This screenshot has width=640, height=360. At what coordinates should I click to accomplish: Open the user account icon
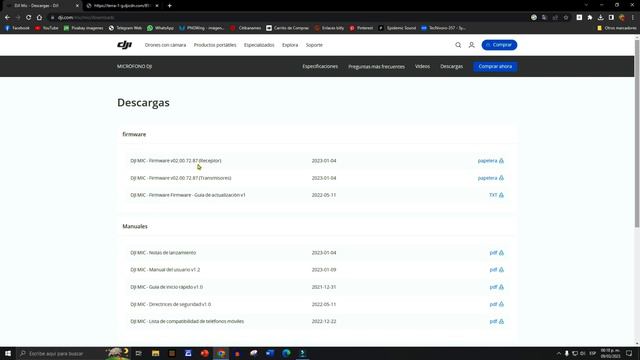click(x=471, y=45)
